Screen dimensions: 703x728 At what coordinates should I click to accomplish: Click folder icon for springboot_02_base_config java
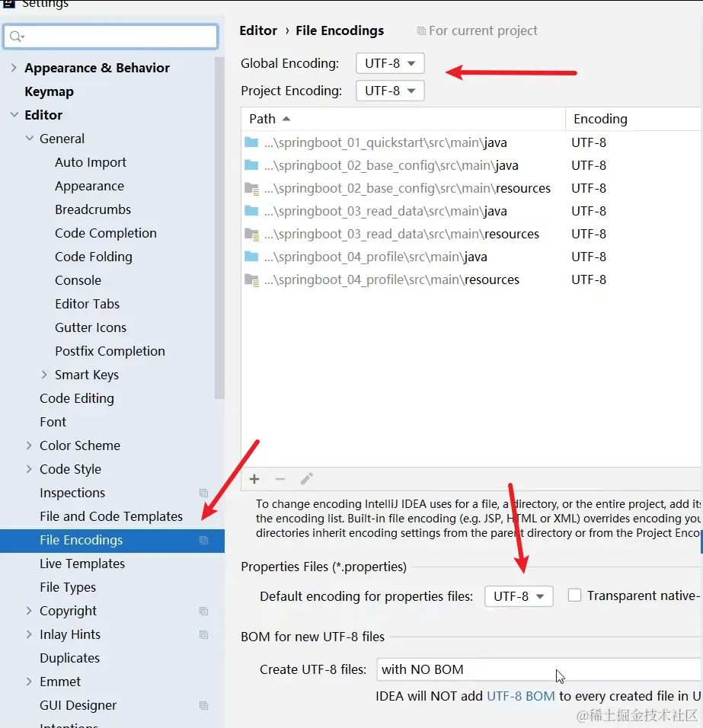[x=251, y=164]
